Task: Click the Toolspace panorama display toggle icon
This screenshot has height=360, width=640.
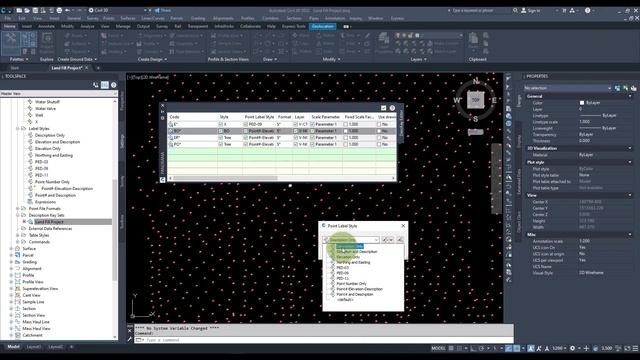Action: pyautogui.click(x=105, y=85)
